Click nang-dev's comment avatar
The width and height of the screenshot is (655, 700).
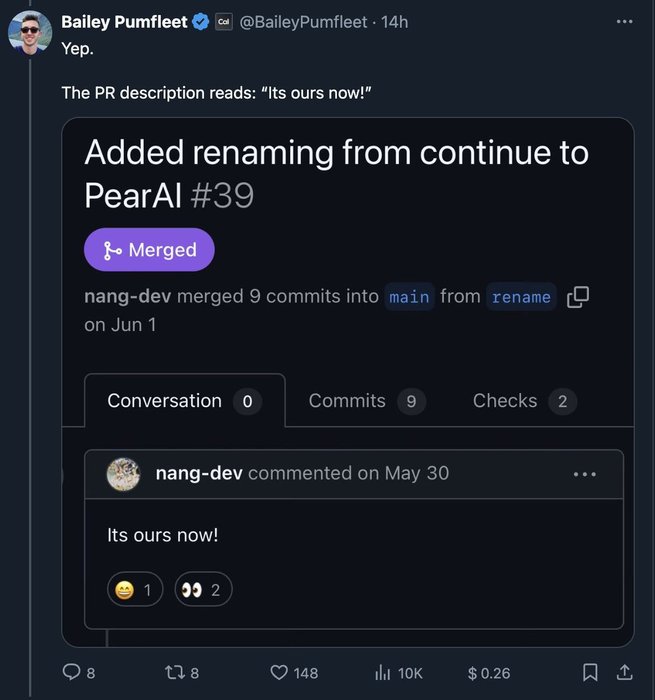[x=124, y=474]
